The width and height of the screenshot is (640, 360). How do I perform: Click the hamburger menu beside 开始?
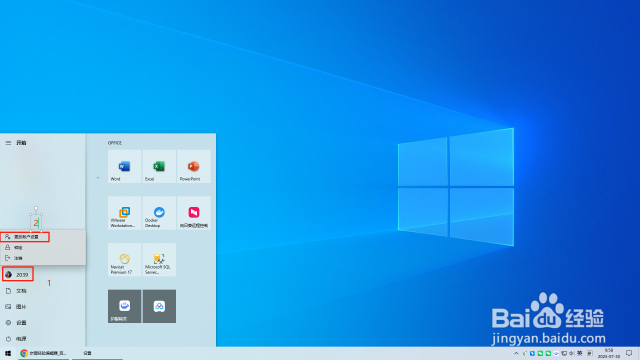pos(8,143)
